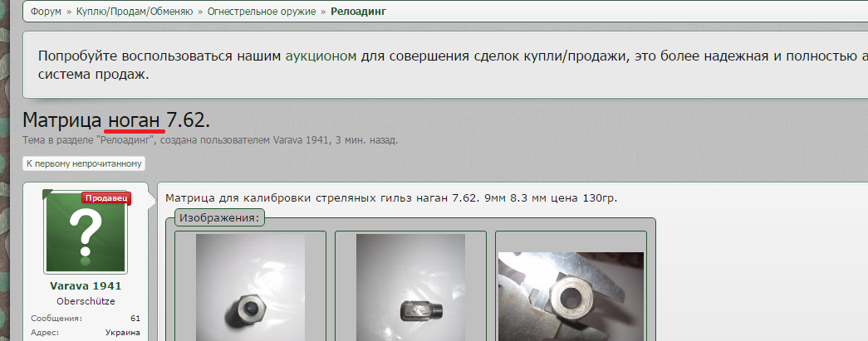This screenshot has height=341, width=868.
Task: Open the question-mark avatar of Varava 1941
Action: tap(86, 232)
